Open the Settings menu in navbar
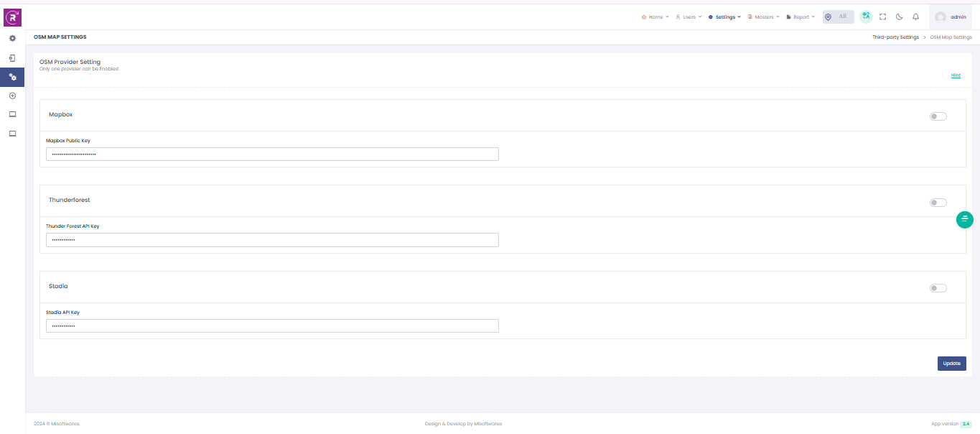The image size is (980, 434). pos(724,17)
